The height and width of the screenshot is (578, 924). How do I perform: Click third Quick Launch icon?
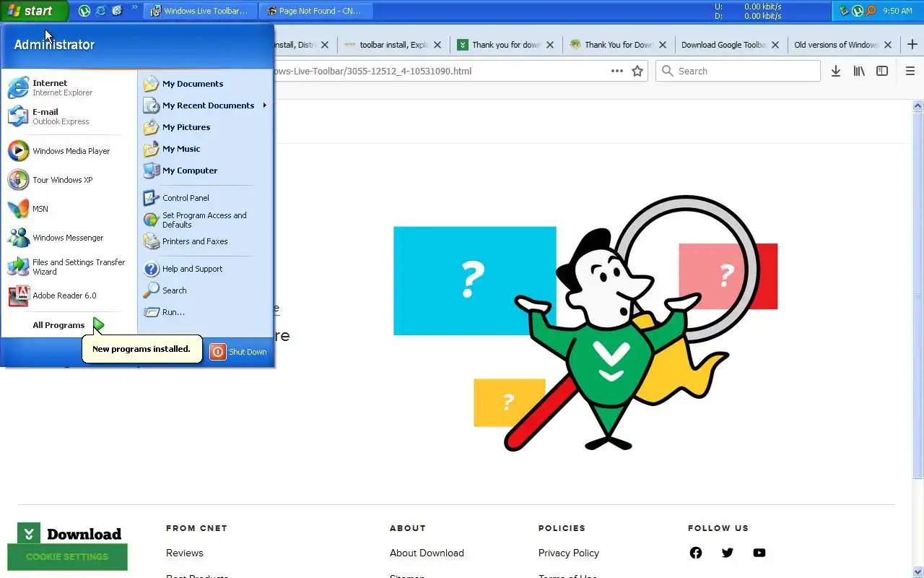(117, 11)
